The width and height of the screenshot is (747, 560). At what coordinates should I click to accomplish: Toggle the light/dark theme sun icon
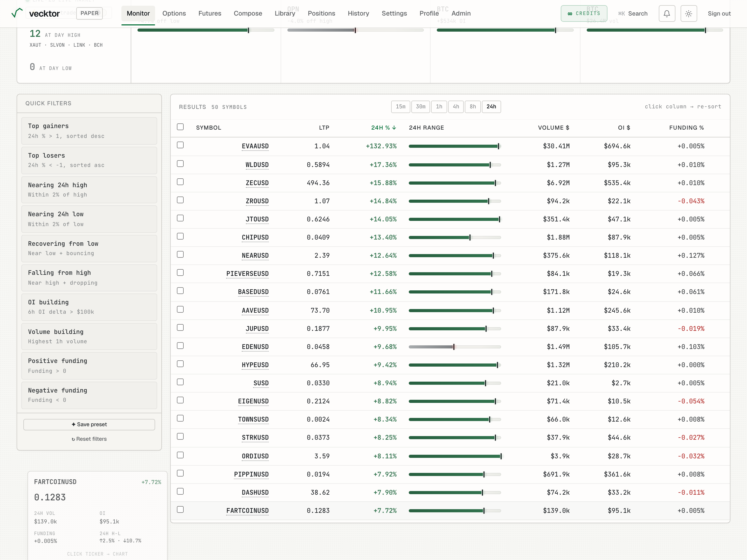pyautogui.click(x=689, y=13)
